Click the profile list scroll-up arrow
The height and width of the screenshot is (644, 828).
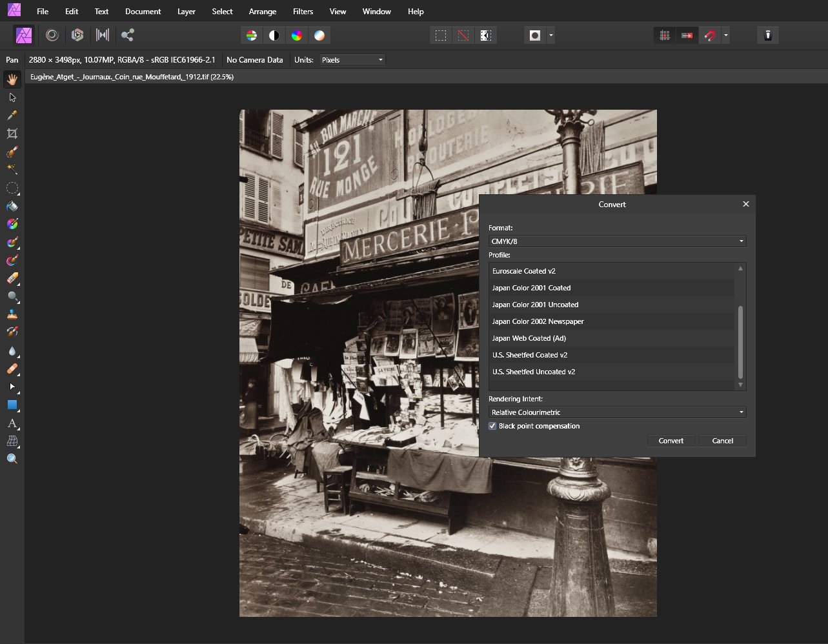pyautogui.click(x=740, y=268)
